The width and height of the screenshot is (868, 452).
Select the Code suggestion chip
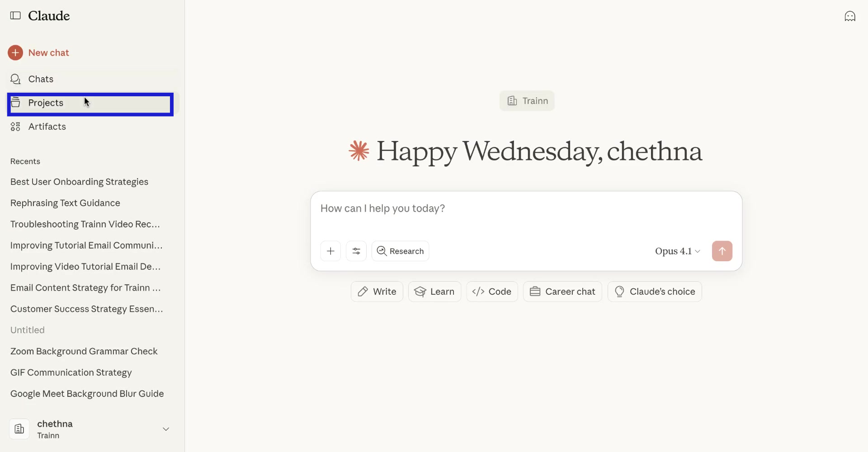tap(492, 292)
